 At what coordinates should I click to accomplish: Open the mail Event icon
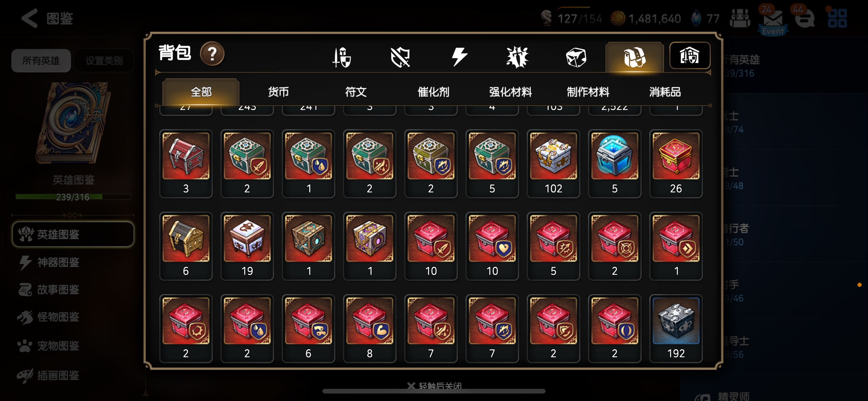773,20
